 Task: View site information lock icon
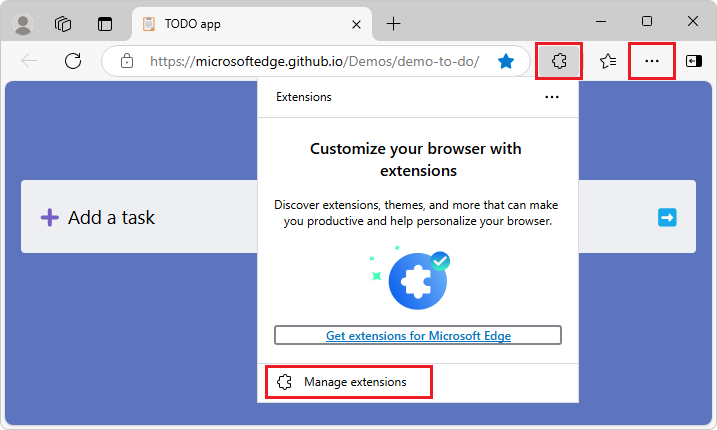coord(127,61)
